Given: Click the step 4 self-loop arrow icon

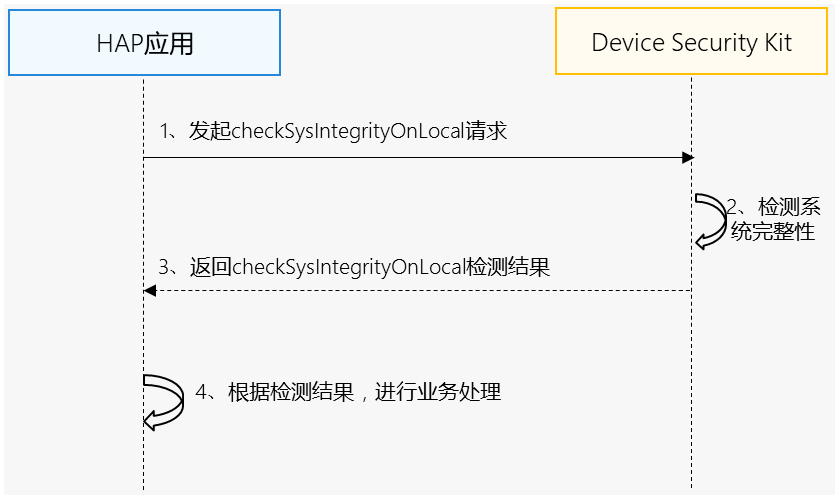Looking at the screenshot, I should pos(164,402).
